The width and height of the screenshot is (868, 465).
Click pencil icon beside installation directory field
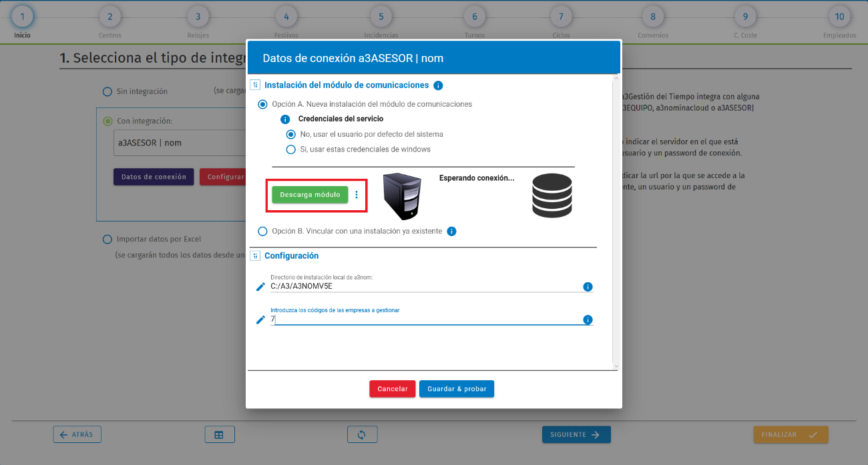pyautogui.click(x=261, y=287)
